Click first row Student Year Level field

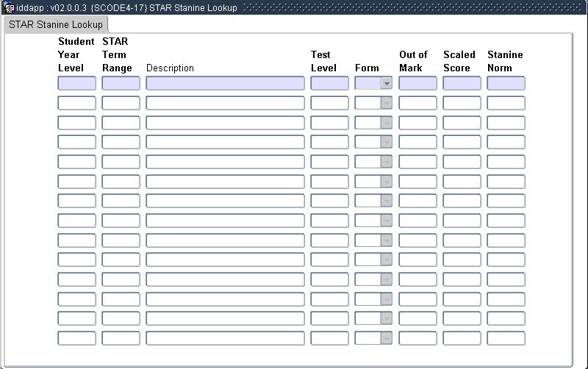[x=76, y=83]
